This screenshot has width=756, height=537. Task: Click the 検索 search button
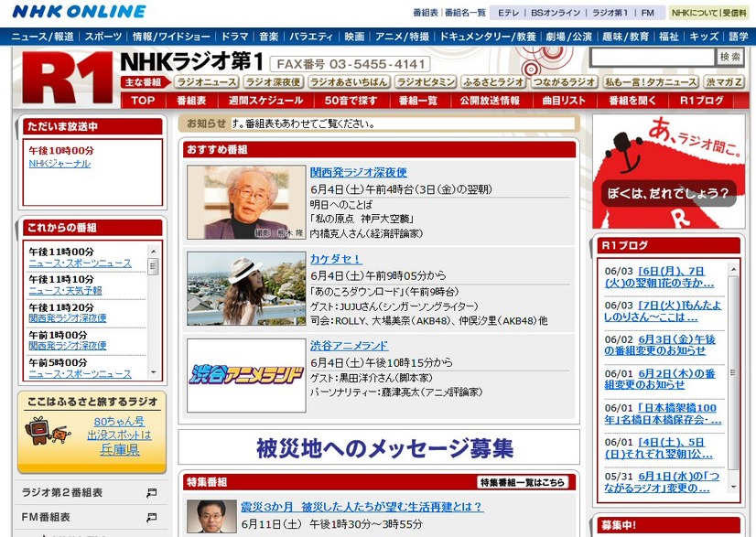729,57
